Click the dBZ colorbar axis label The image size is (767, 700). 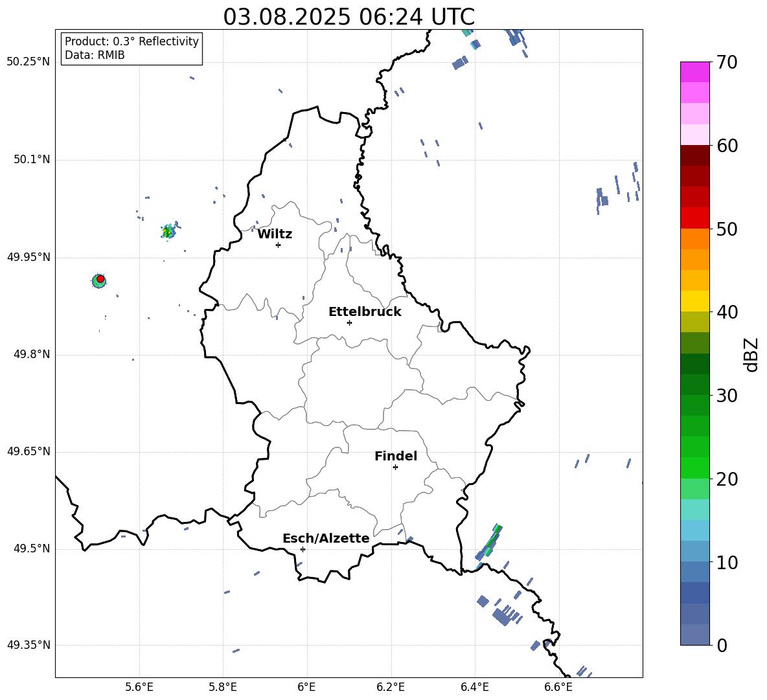(x=751, y=355)
